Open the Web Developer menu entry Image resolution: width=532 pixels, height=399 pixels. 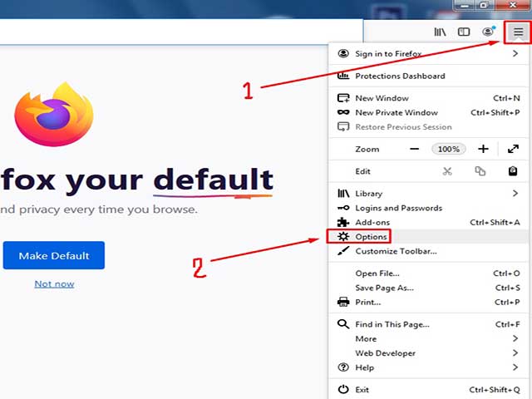428,353
